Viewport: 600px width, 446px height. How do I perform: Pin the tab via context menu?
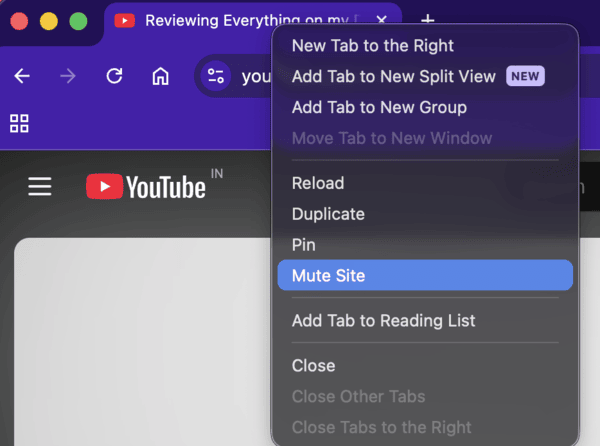click(x=304, y=245)
